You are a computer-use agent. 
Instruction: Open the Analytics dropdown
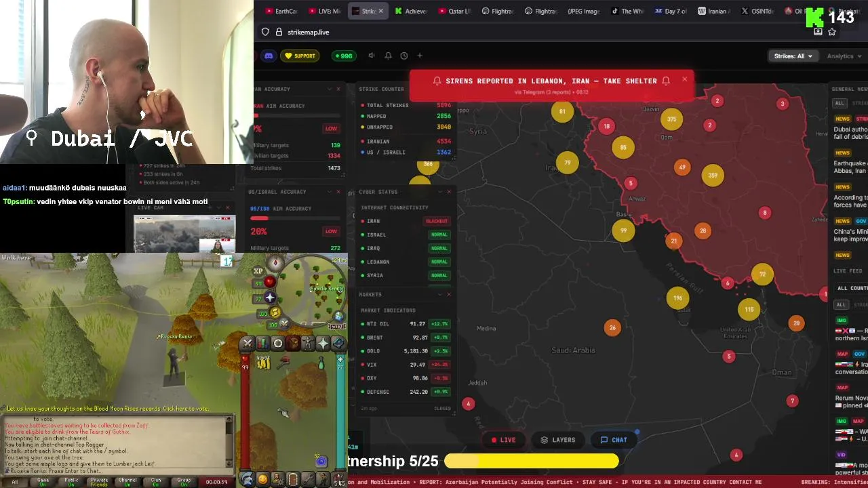(x=844, y=56)
